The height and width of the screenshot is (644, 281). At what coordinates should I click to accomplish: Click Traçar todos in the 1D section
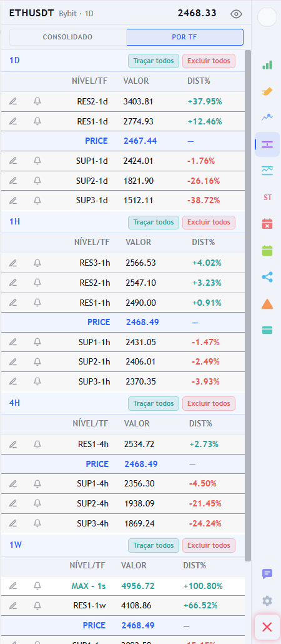pyautogui.click(x=154, y=61)
